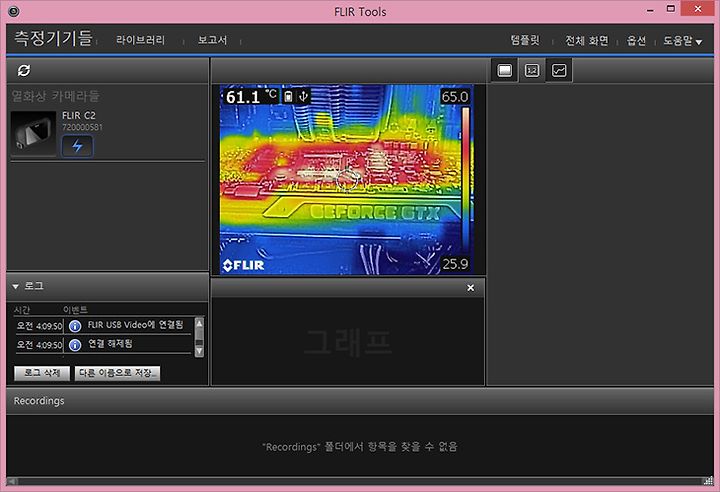The width and height of the screenshot is (720, 492).
Task: Select log entry 'FLIR USB Video에 연결됨'
Action: tap(103, 325)
